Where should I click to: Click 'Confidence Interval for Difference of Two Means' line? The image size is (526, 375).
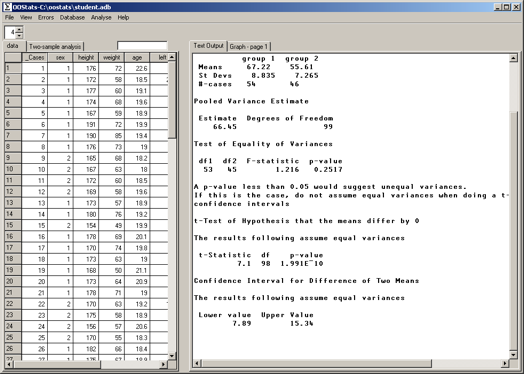pyautogui.click(x=306, y=281)
